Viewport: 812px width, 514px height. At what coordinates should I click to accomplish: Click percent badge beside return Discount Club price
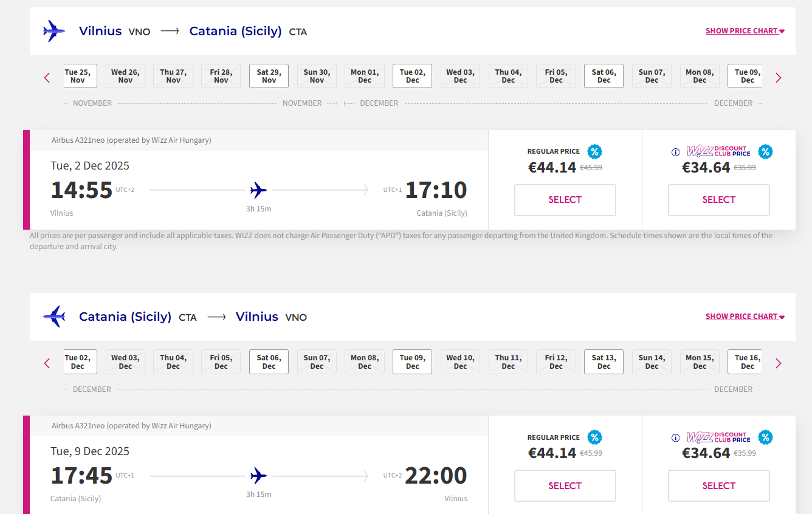click(x=765, y=437)
